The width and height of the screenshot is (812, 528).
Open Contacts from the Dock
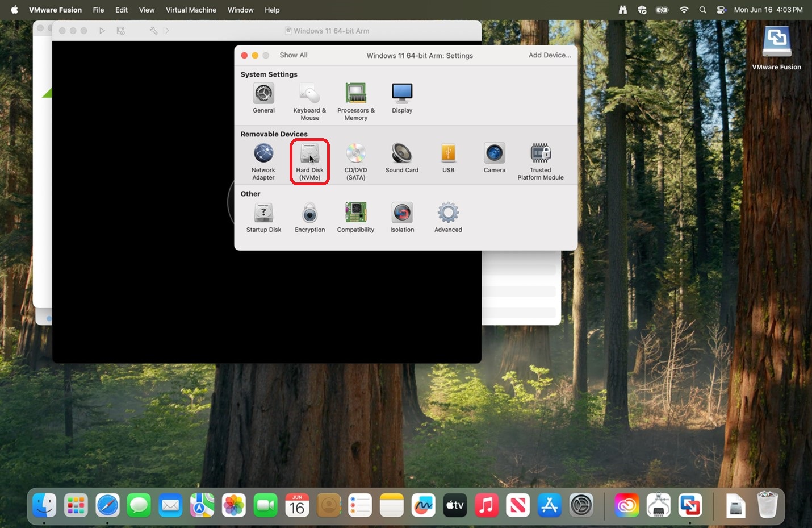[328, 505]
